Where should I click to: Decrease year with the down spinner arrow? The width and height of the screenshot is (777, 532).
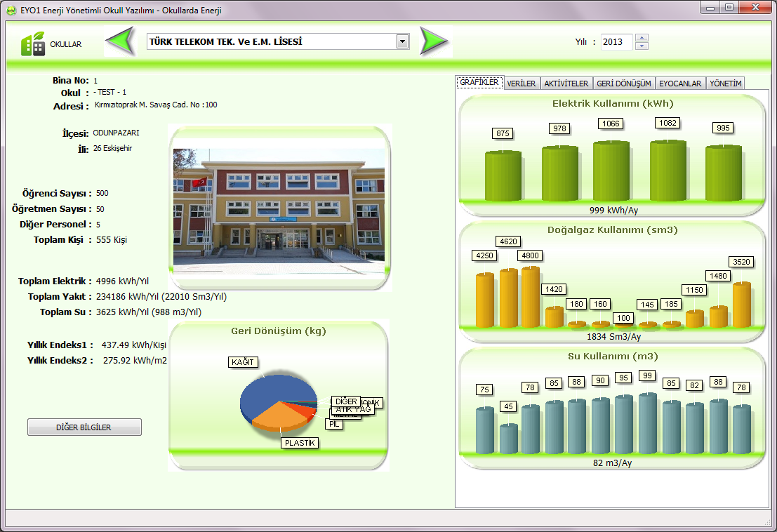pos(642,46)
